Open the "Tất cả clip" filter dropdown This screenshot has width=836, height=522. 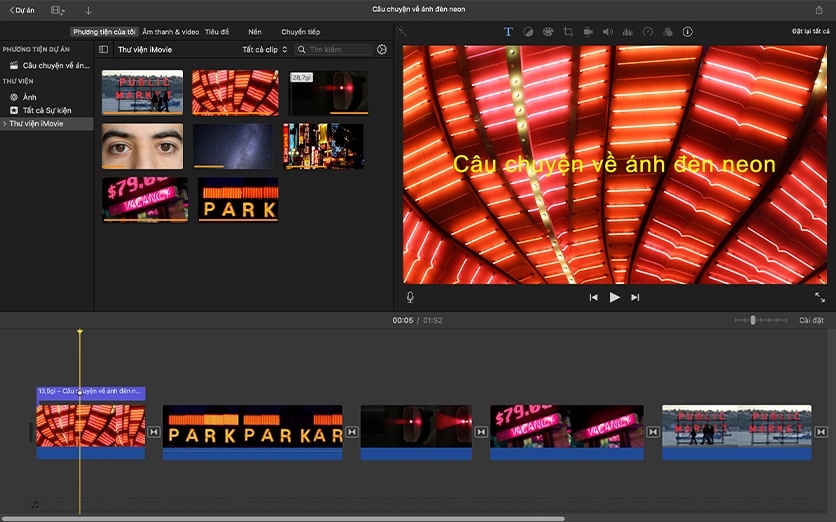(264, 49)
